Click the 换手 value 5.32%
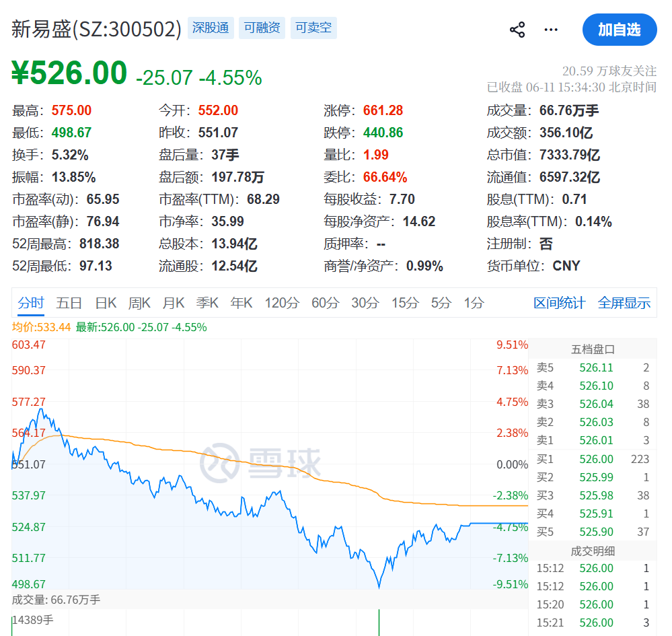This screenshot has width=672, height=636. (70, 155)
